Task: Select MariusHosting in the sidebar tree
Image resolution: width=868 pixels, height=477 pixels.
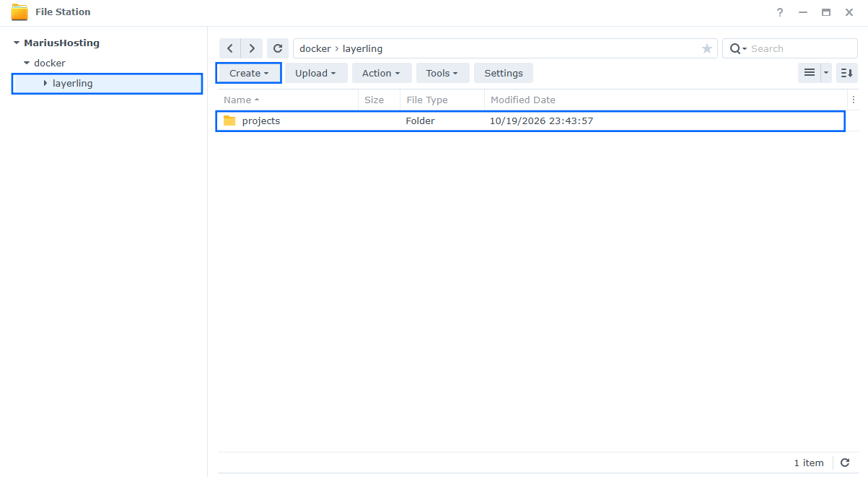Action: pyautogui.click(x=62, y=43)
